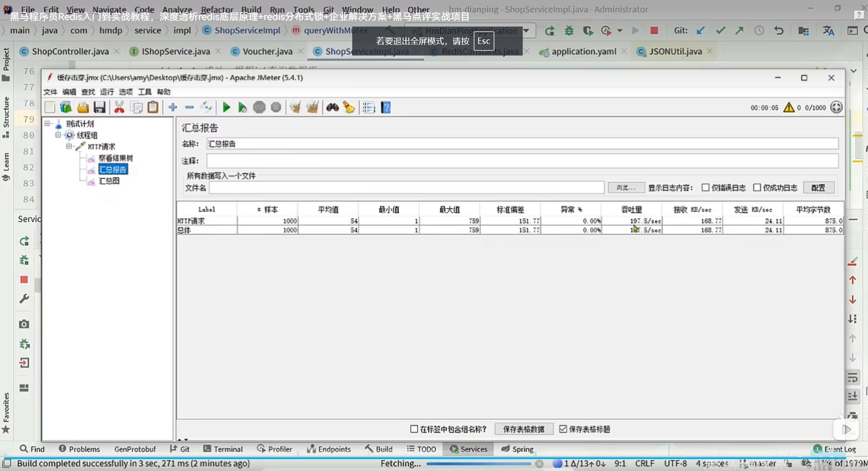Paste element in JMeter toolbar
Screen dimensions: 868x471
click(153, 108)
